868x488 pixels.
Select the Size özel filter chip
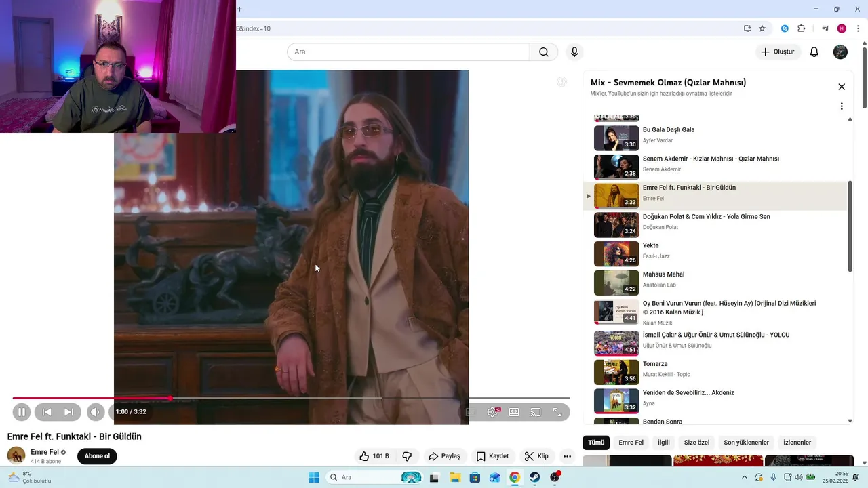tap(696, 443)
